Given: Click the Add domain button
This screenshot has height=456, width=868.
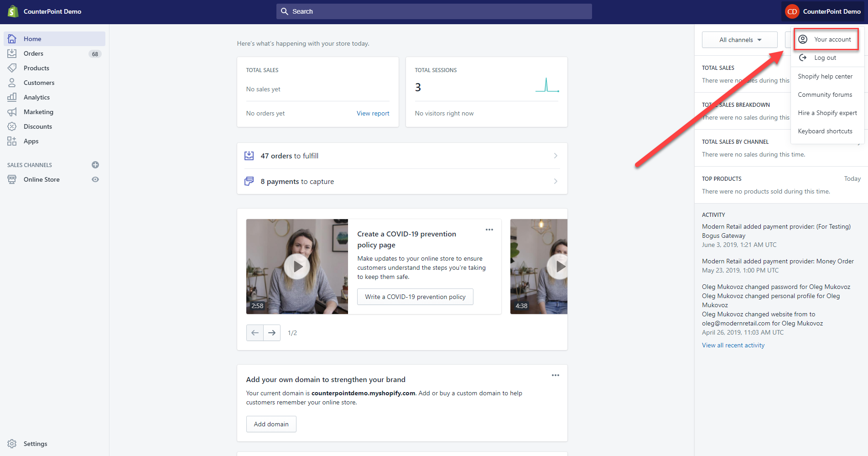Looking at the screenshot, I should tap(271, 424).
